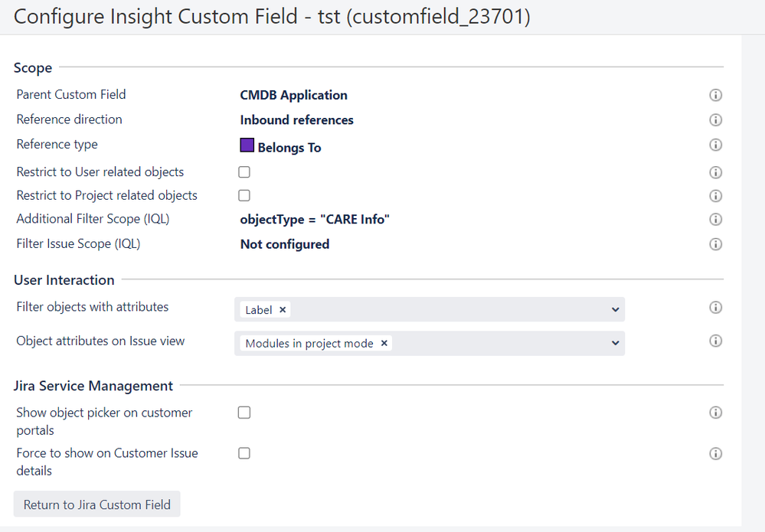Remove the Modules in project mode tag
Screen dimensions: 765x532
click(384, 344)
